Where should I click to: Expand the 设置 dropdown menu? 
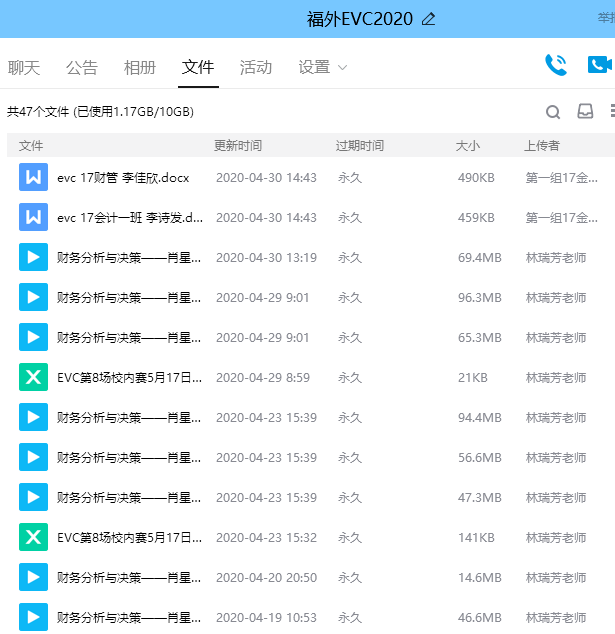click(x=322, y=68)
